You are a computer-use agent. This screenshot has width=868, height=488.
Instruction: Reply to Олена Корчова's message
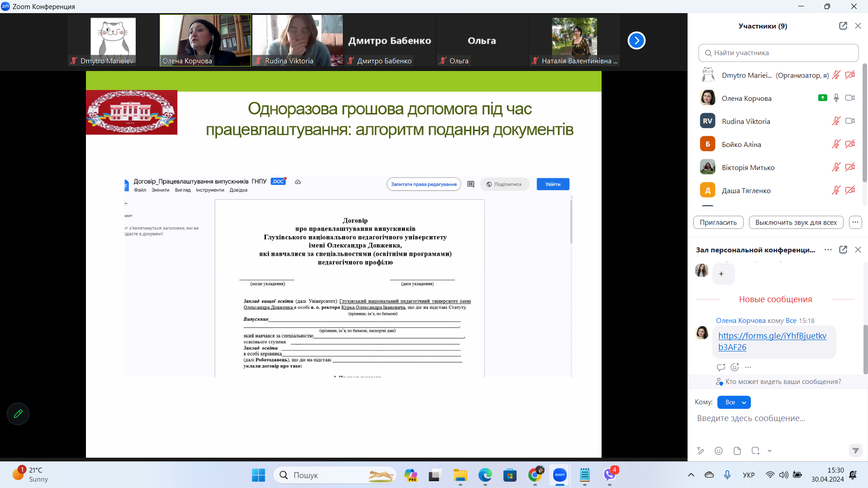click(721, 367)
